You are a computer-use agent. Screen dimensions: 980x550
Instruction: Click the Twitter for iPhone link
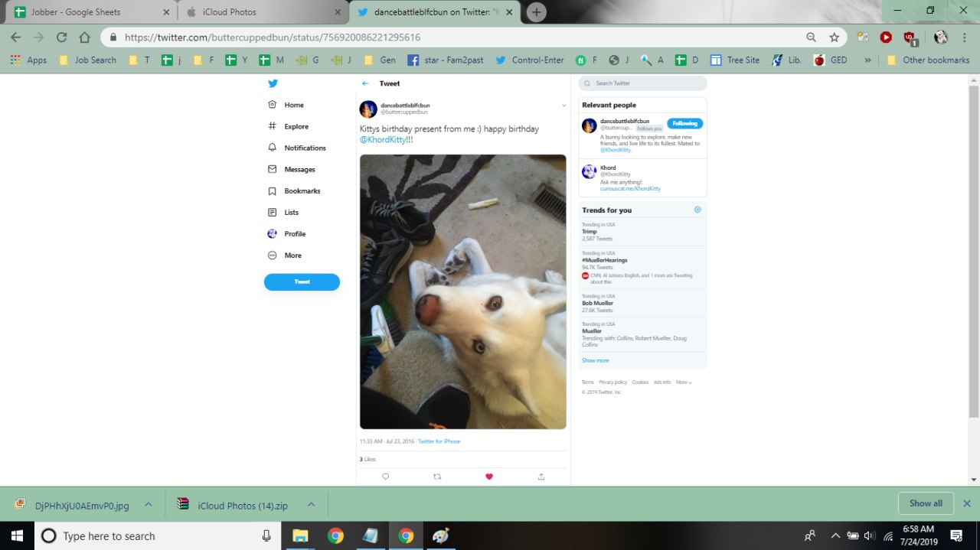pos(439,441)
